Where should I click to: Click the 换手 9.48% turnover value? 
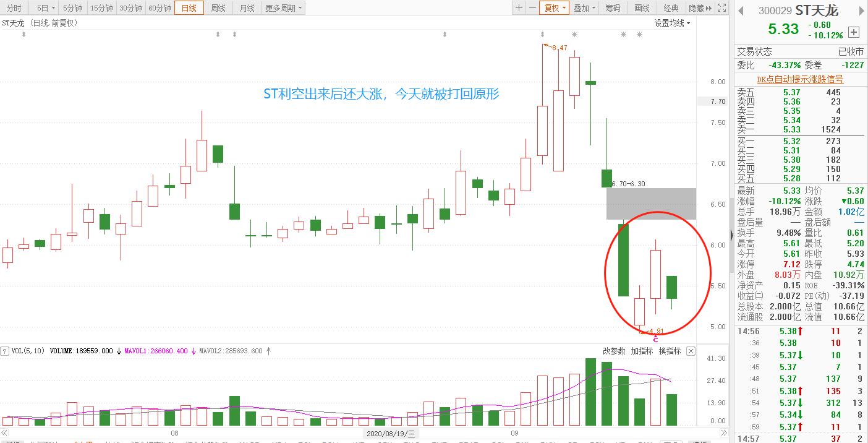[788, 233]
